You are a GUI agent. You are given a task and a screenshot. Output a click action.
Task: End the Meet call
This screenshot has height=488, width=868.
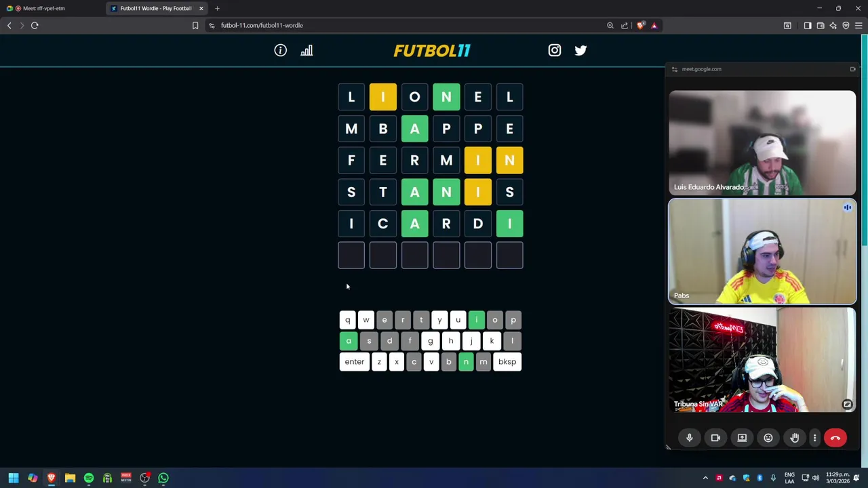pyautogui.click(x=835, y=438)
